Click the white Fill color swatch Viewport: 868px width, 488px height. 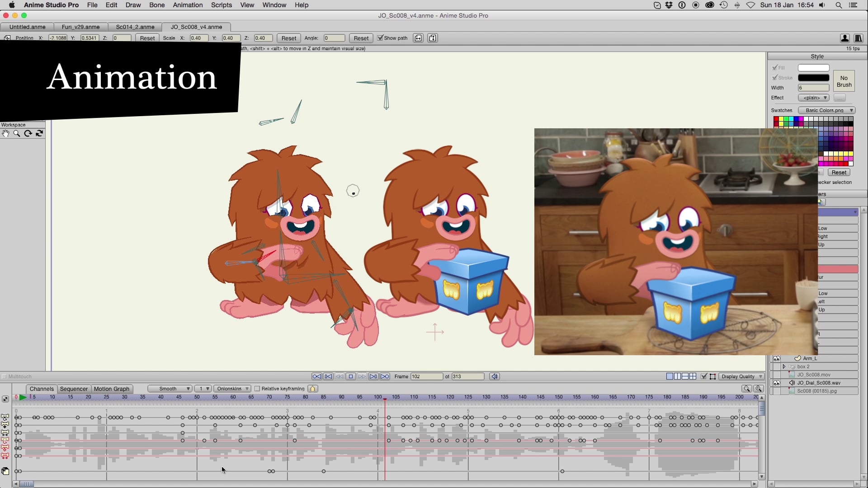click(x=814, y=68)
